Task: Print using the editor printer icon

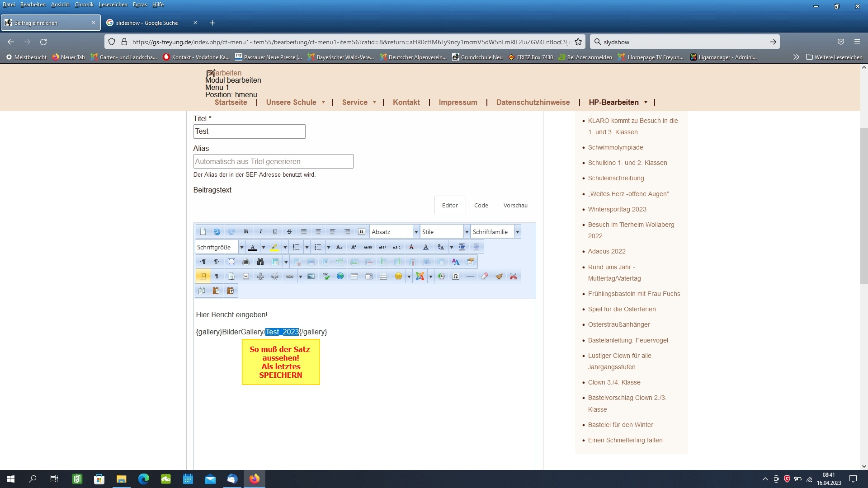Action: tap(245, 262)
